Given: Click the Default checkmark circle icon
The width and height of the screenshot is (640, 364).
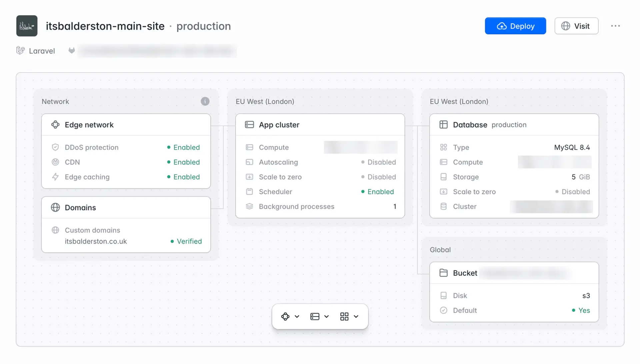Looking at the screenshot, I should [x=443, y=310].
